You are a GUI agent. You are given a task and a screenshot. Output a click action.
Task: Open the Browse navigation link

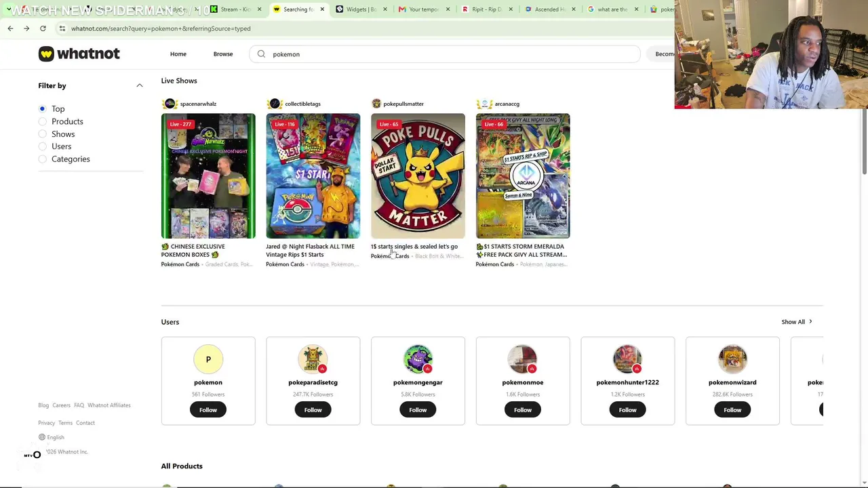click(x=223, y=54)
